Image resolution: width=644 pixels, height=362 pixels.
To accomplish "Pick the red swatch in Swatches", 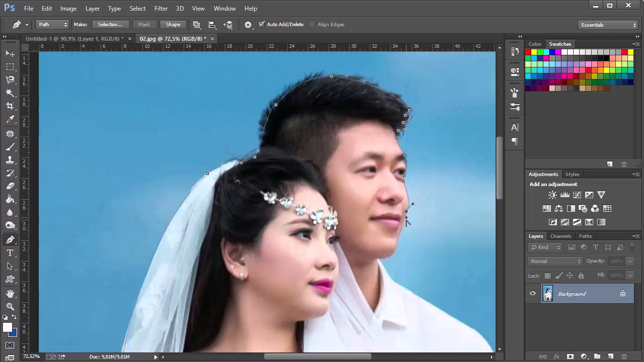I will point(528,52).
